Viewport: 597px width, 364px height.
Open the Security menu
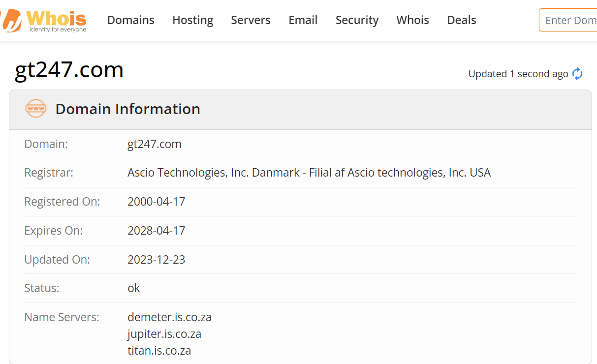(x=357, y=20)
